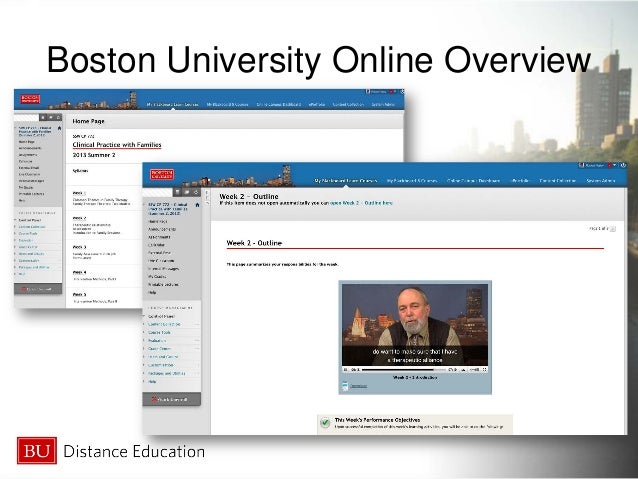Select System Admin tab in Week 2 window
The width and height of the screenshot is (638, 479).
point(601,180)
